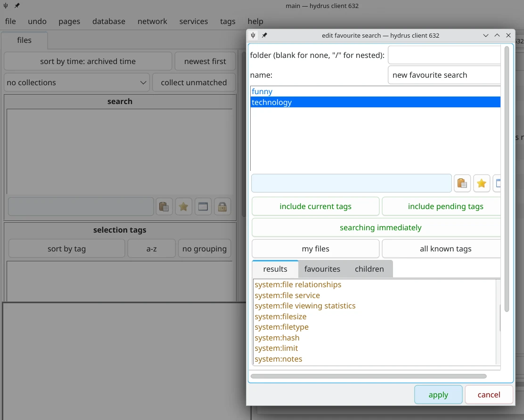Toggle the searching immediately button

pyautogui.click(x=380, y=227)
